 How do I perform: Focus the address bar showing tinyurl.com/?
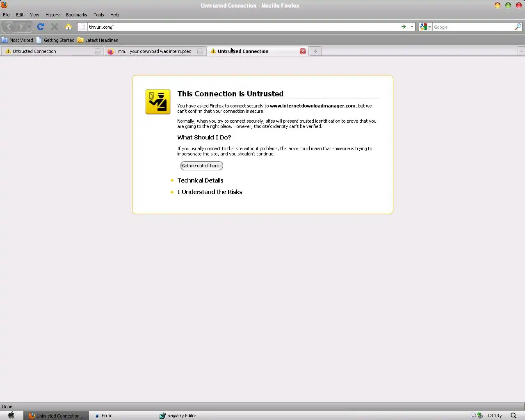(x=243, y=27)
